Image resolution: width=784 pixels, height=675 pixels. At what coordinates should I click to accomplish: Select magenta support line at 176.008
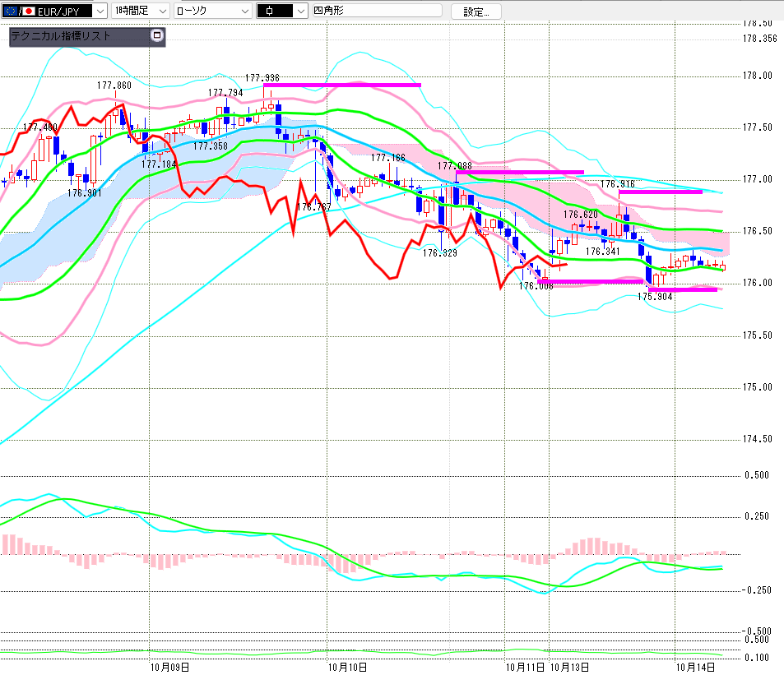point(590,282)
